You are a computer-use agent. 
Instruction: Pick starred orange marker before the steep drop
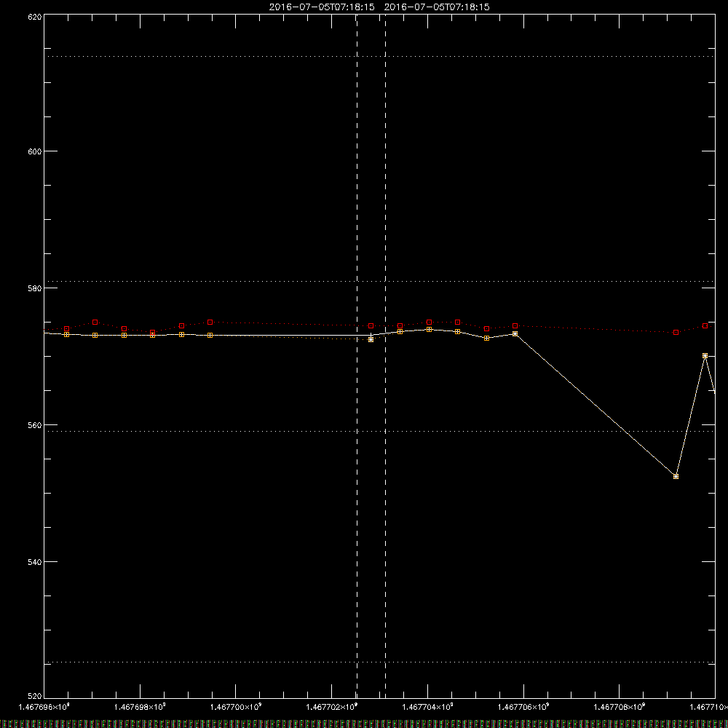[515, 334]
